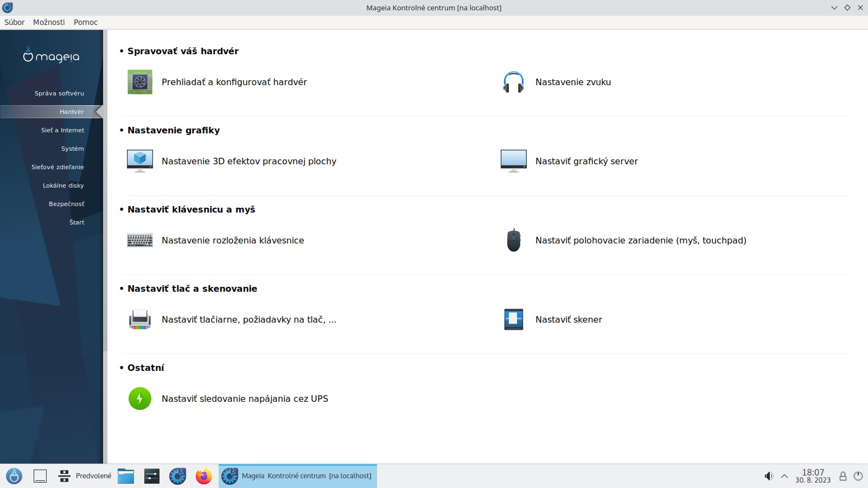The image size is (868, 488).
Task: Open the green UPS power monitoring icon
Action: 139,399
